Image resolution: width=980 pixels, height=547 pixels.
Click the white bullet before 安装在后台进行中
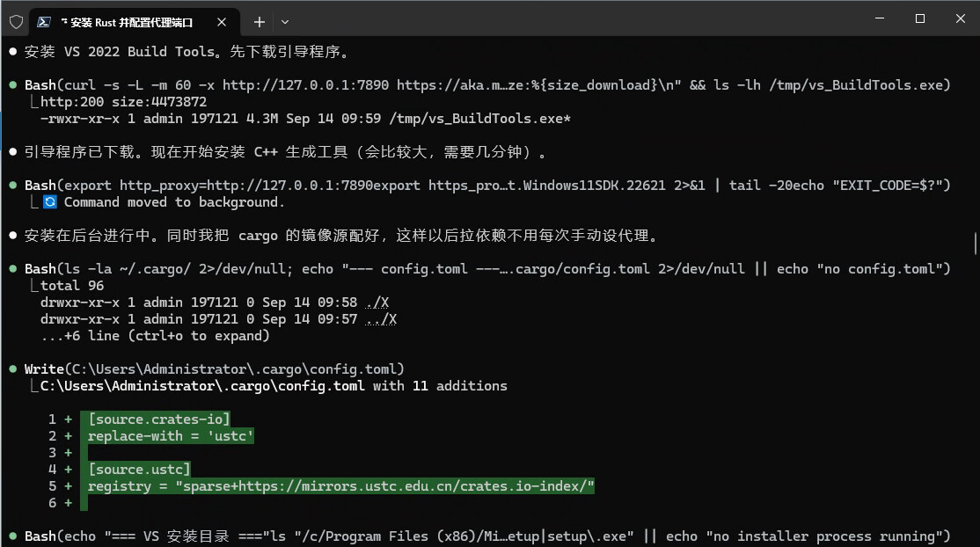tap(12, 236)
